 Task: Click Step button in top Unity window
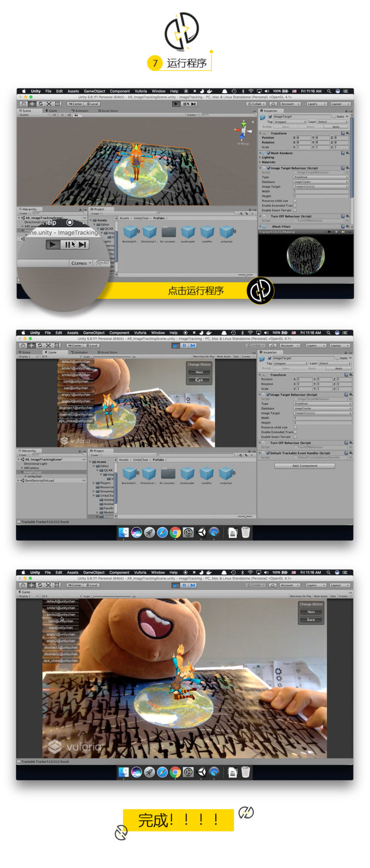(x=193, y=104)
